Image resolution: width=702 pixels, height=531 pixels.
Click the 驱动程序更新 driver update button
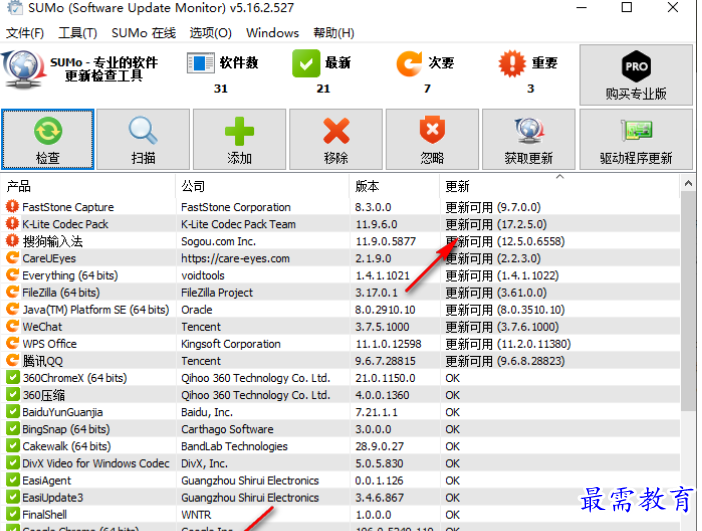(x=636, y=139)
